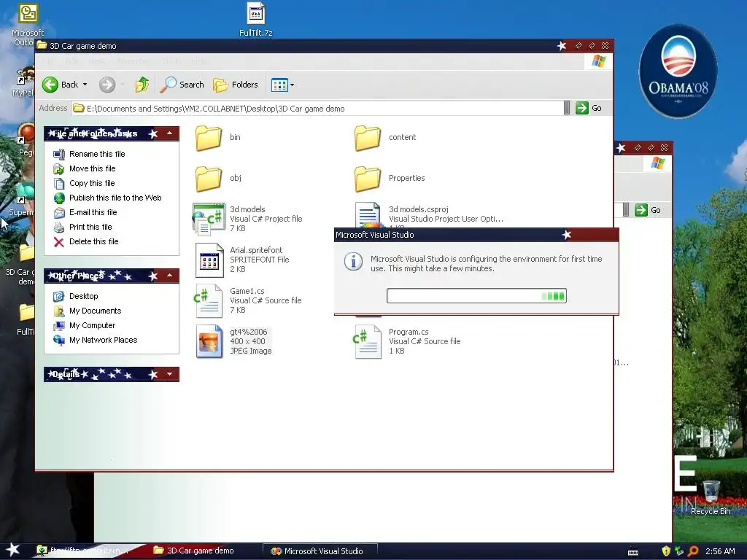
Task: Open Desktop from Other Places
Action: [83, 296]
